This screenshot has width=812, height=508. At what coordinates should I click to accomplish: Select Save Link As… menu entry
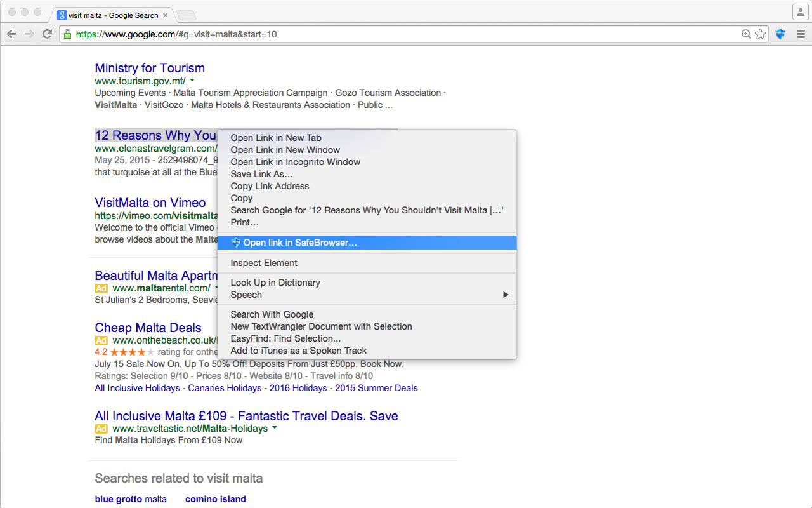point(367,174)
